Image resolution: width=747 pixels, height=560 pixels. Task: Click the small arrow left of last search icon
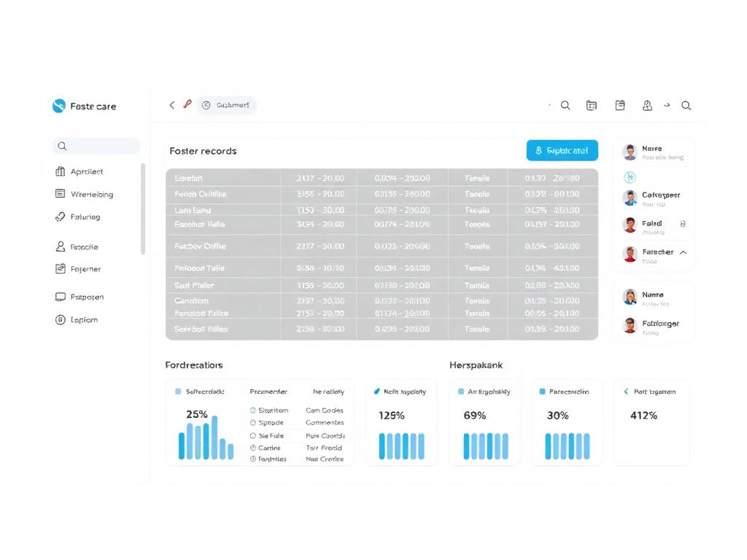667,106
